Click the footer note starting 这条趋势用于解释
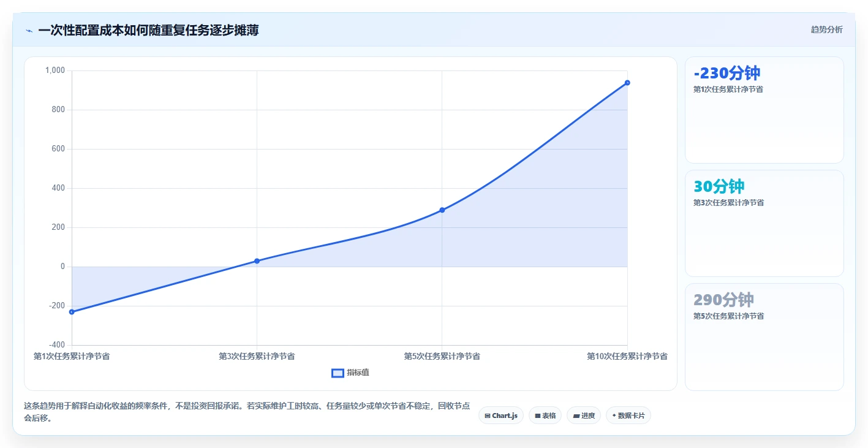This screenshot has width=868, height=448. click(247, 412)
